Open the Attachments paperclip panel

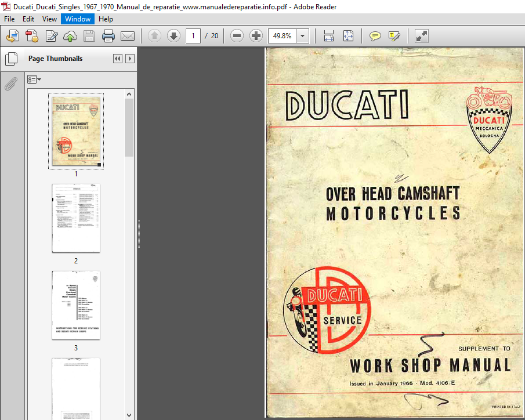coord(11,84)
